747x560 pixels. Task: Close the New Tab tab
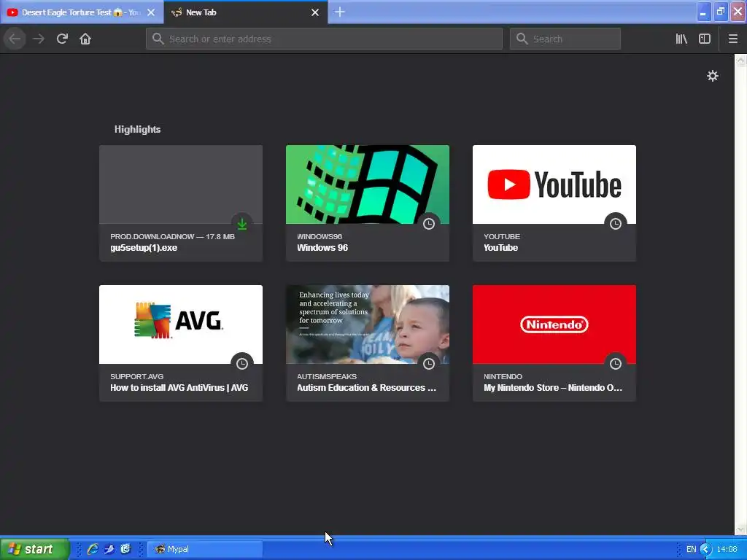coord(315,12)
